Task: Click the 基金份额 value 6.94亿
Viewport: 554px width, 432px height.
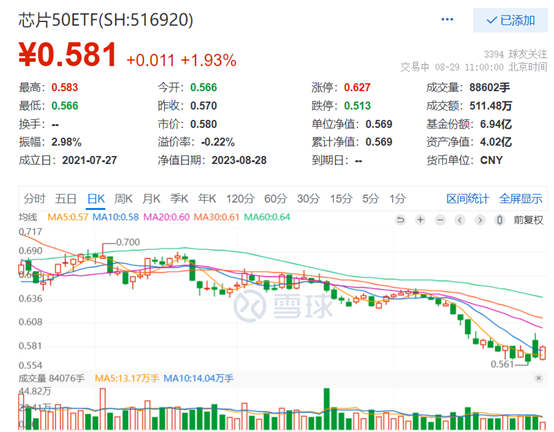Action: tap(496, 124)
